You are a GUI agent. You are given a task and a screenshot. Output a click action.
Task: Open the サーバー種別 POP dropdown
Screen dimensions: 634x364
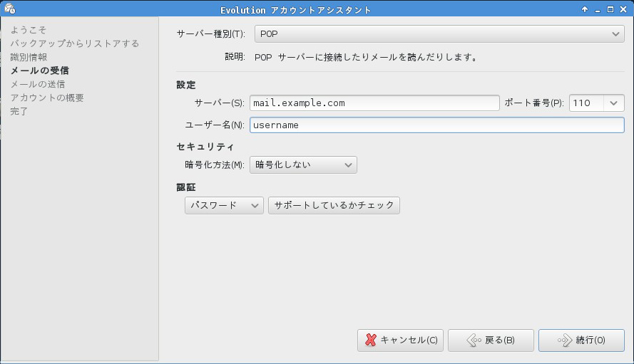pyautogui.click(x=439, y=34)
